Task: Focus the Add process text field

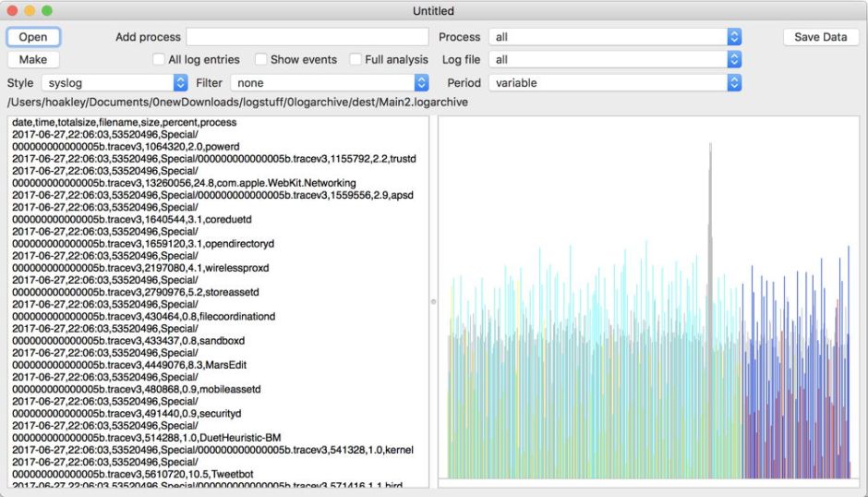Action: point(307,37)
